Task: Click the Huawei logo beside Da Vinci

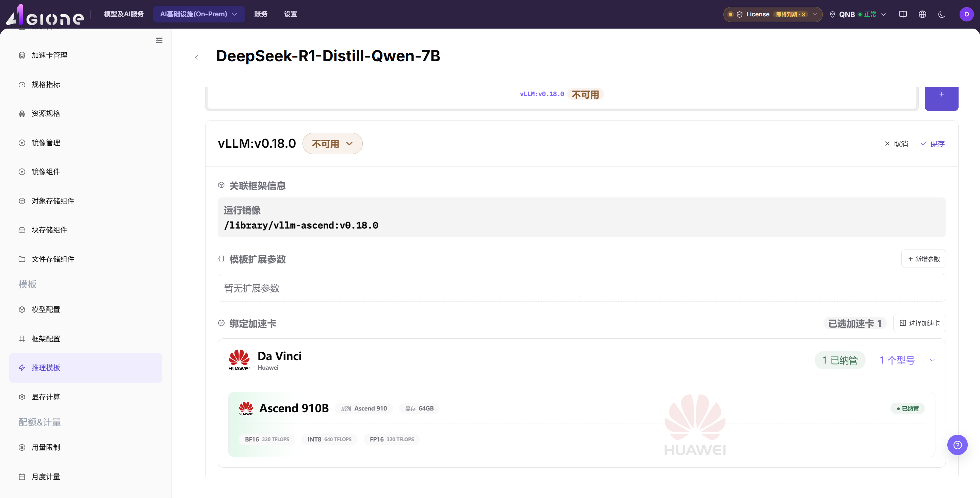Action: pyautogui.click(x=239, y=359)
